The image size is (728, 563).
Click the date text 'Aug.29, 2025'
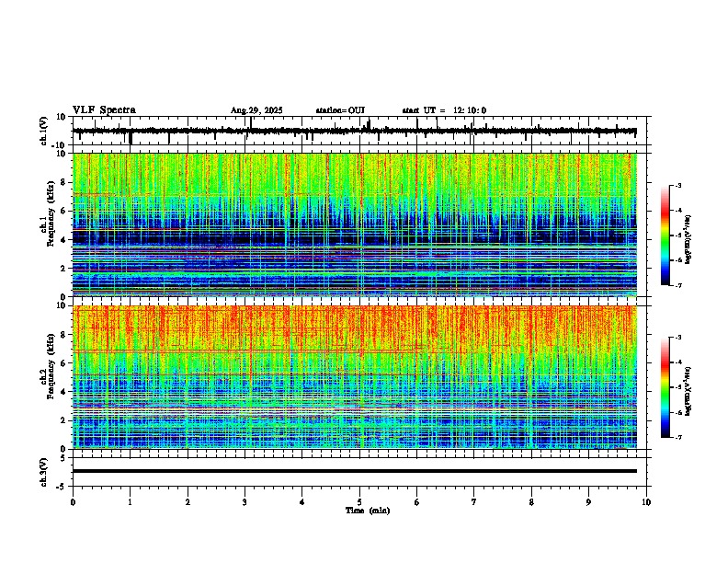pyautogui.click(x=256, y=110)
